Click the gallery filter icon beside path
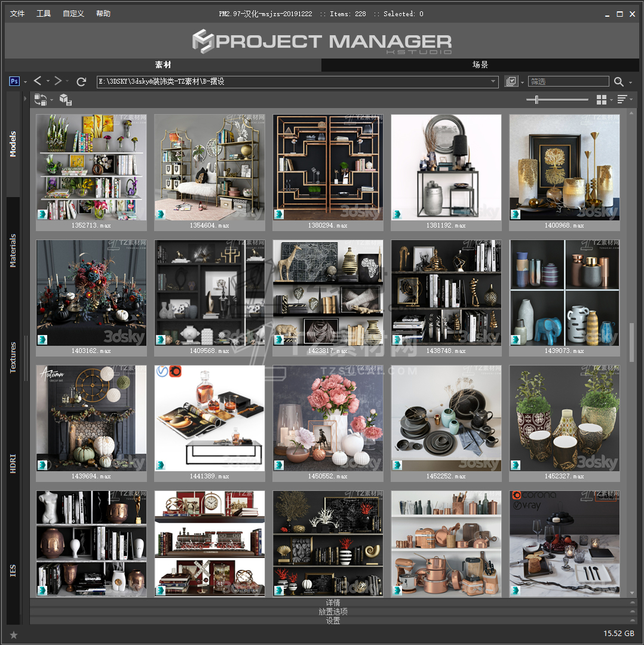The width and height of the screenshot is (644, 645). pyautogui.click(x=511, y=81)
